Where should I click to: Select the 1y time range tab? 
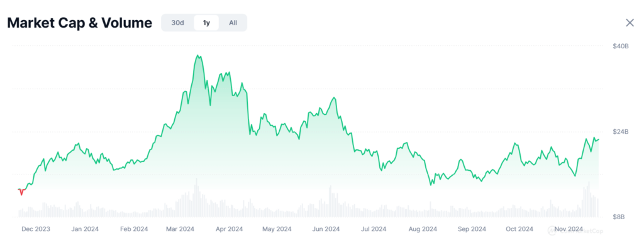206,23
